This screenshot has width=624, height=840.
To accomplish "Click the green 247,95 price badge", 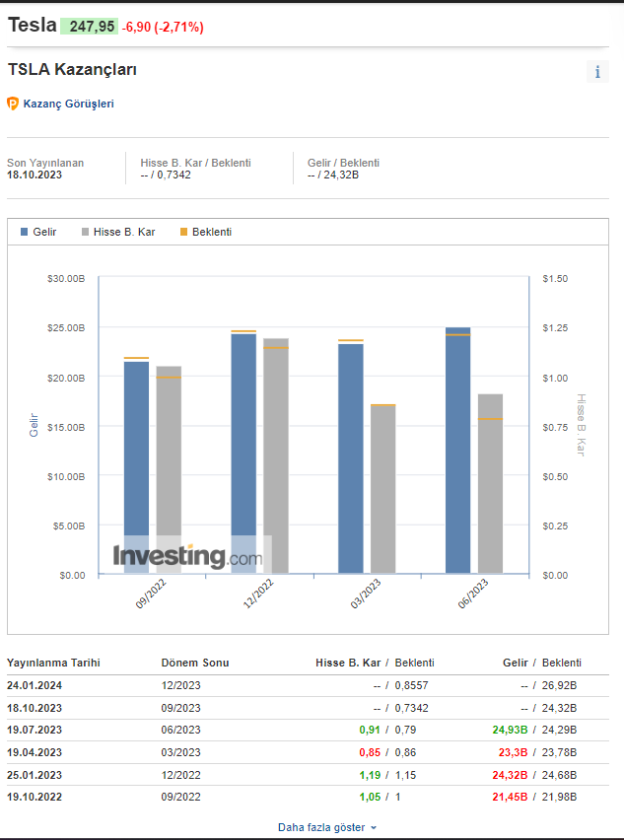I will pyautogui.click(x=88, y=27).
